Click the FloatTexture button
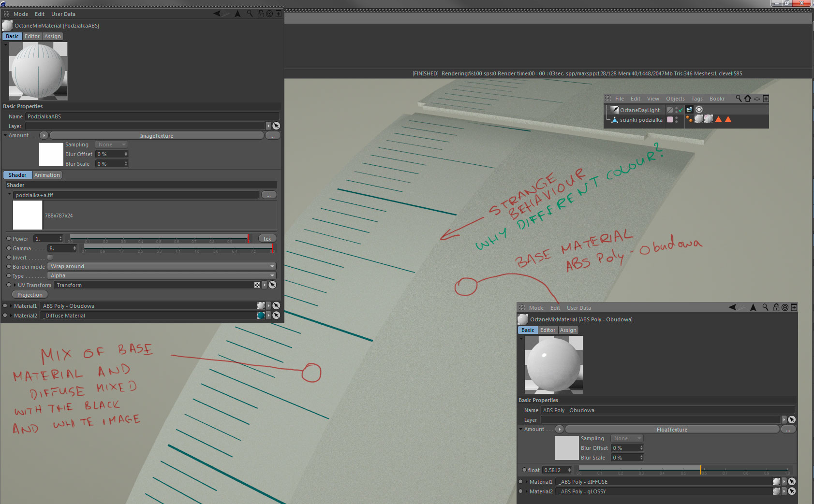 [672, 430]
